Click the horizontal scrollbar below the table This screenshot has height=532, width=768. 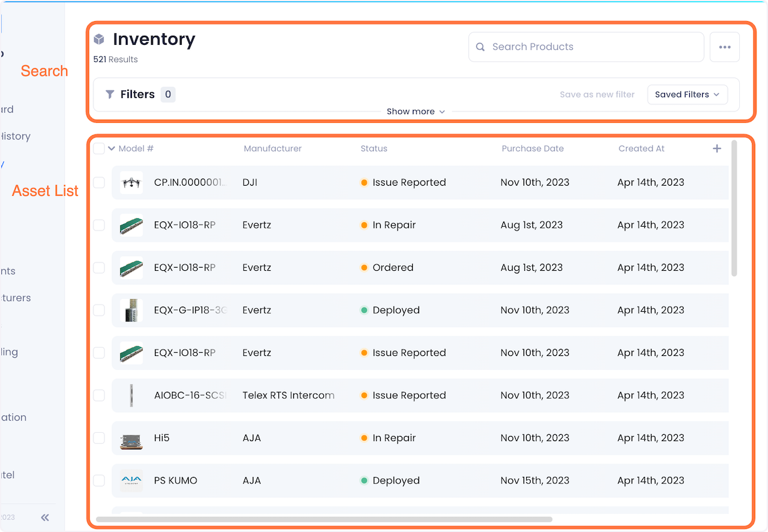tap(324, 519)
